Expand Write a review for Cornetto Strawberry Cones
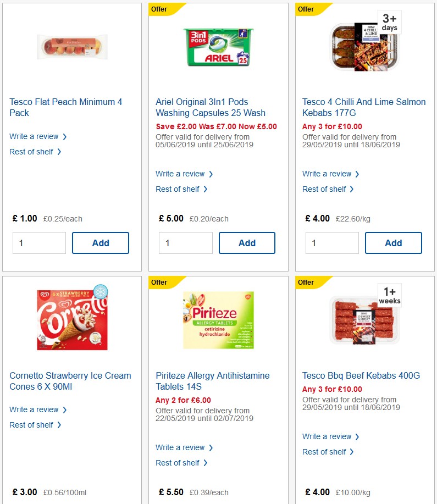 34,409
